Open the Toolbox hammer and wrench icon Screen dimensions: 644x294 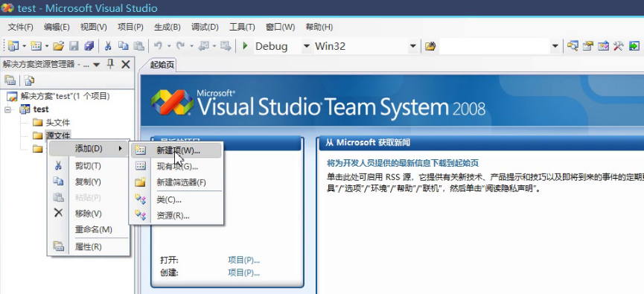click(x=618, y=46)
